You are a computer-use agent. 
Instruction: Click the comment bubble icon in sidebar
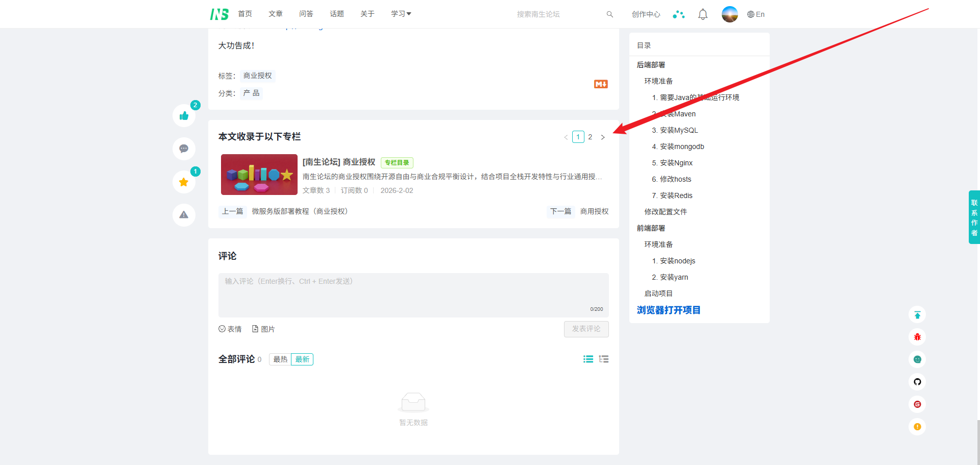click(184, 149)
